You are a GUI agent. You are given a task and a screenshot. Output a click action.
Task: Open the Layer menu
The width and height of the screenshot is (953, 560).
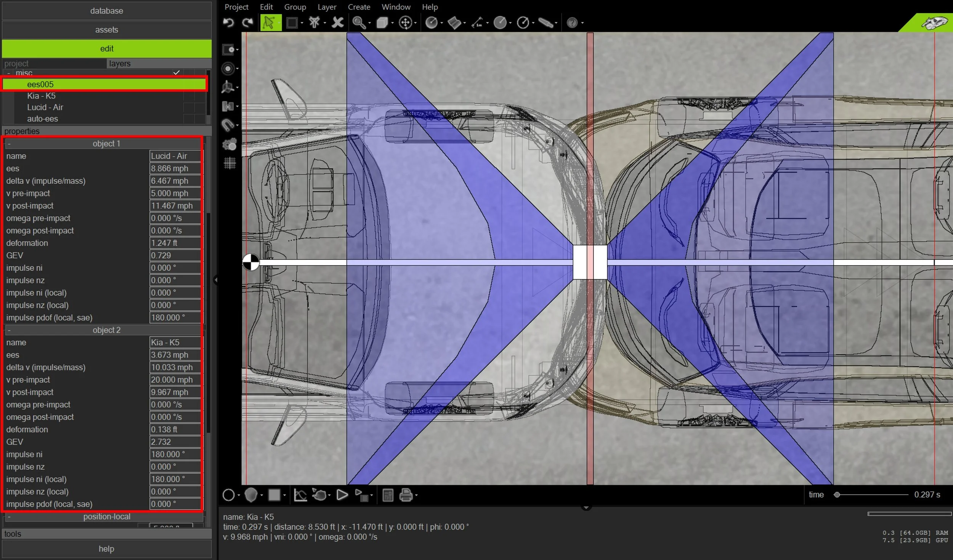[327, 7]
